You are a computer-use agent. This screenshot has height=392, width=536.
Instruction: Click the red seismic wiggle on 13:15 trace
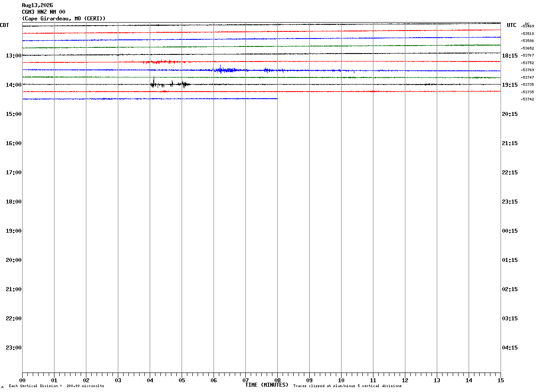click(x=162, y=62)
